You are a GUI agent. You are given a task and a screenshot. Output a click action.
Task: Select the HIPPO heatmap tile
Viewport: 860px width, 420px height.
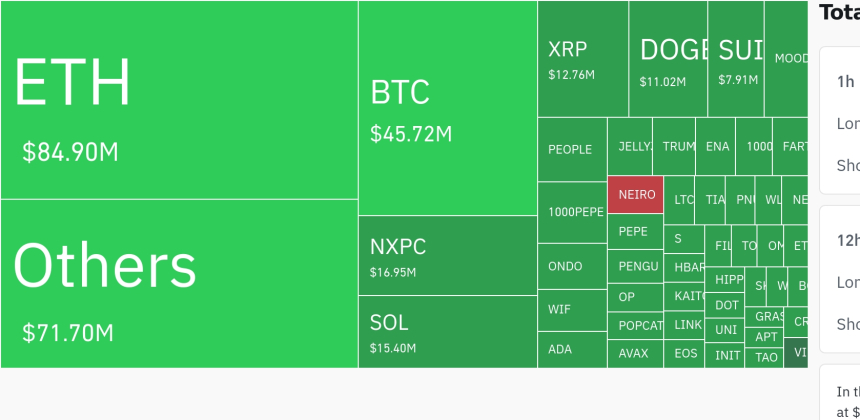727,280
